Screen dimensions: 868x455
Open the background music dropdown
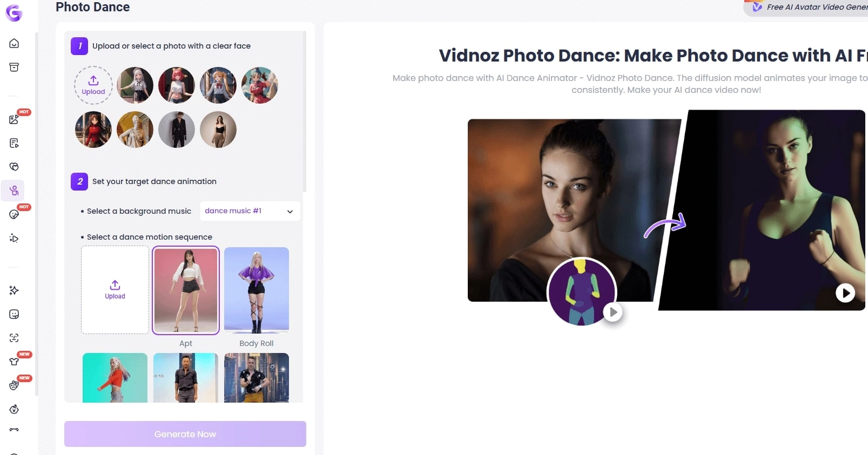point(250,211)
